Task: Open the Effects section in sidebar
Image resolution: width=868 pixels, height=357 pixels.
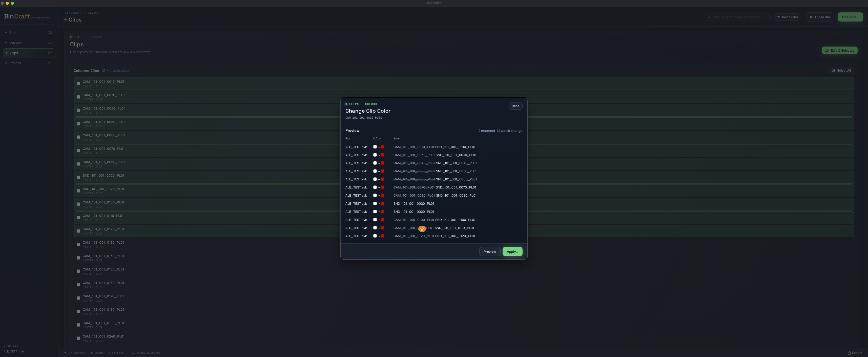Action: coord(29,63)
